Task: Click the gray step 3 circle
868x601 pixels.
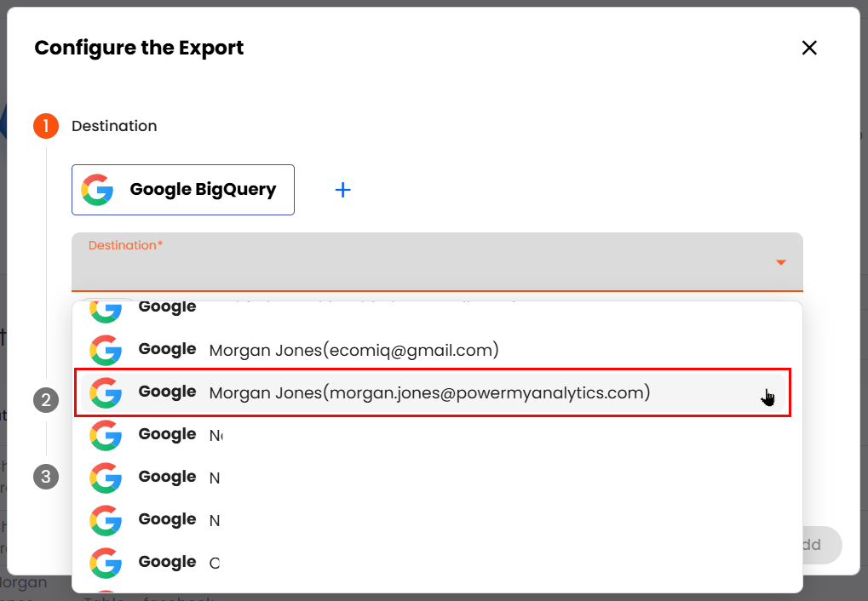Action: [x=46, y=477]
